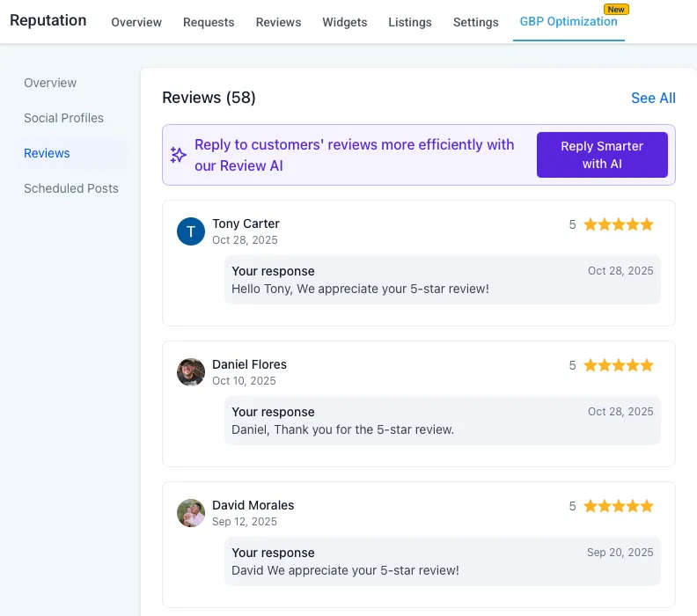Open your response to Tony Carter
697x616 pixels.
click(442, 280)
